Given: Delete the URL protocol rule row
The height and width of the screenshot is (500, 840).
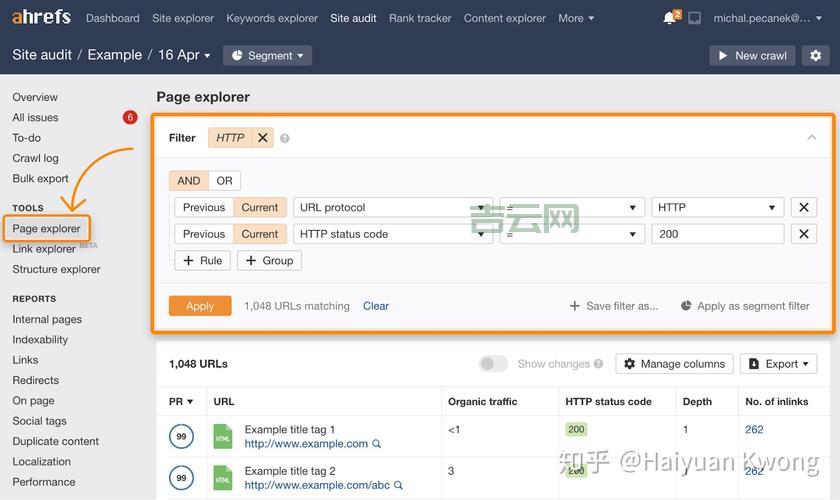Looking at the screenshot, I should (803, 207).
